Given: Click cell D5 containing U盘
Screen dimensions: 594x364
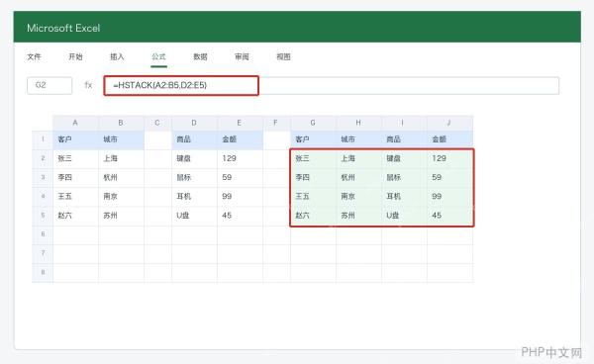Looking at the screenshot, I should tap(194, 216).
